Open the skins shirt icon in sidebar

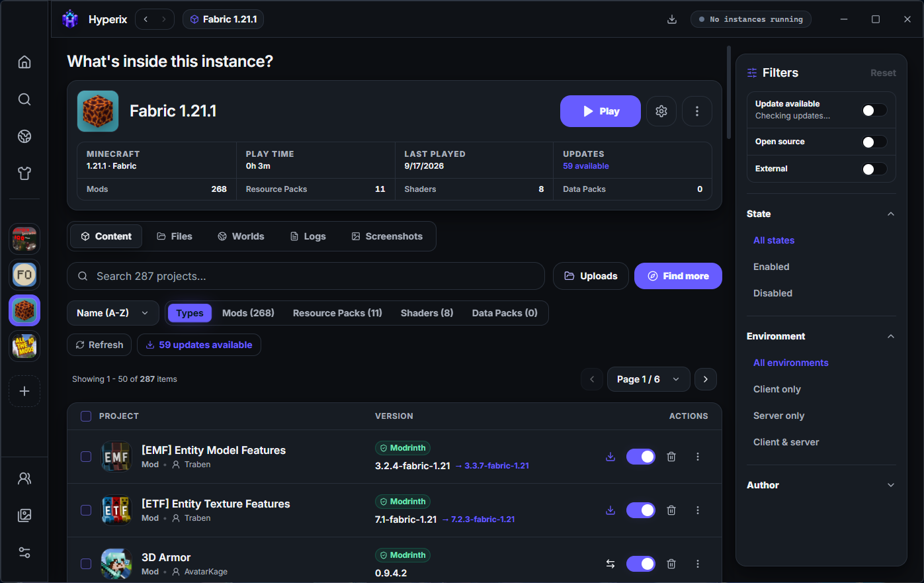[24, 173]
